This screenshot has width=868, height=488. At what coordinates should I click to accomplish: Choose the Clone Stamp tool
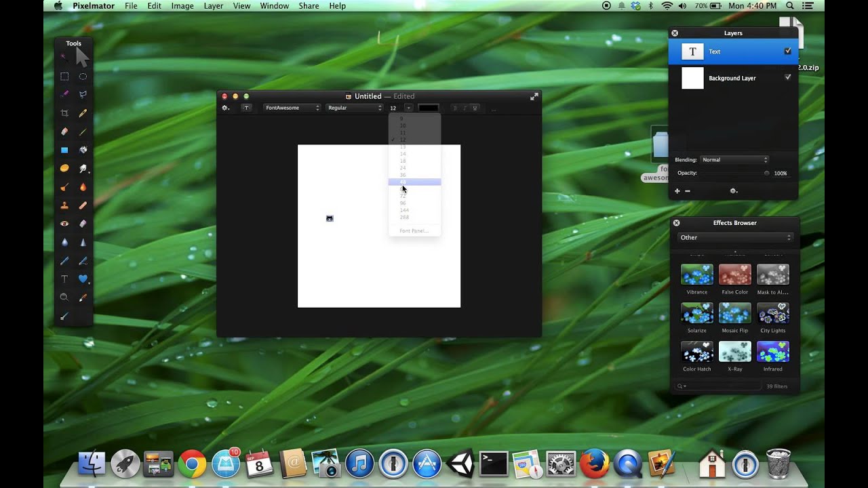pos(64,205)
